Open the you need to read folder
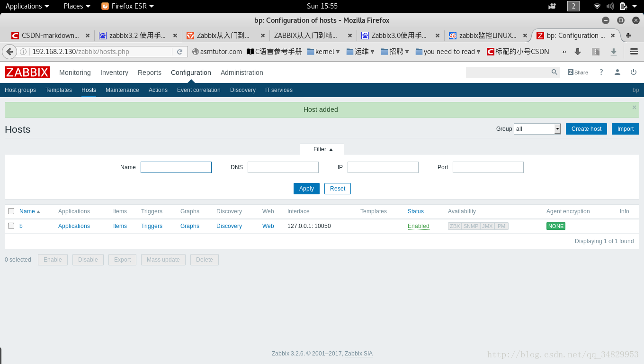 click(x=448, y=52)
